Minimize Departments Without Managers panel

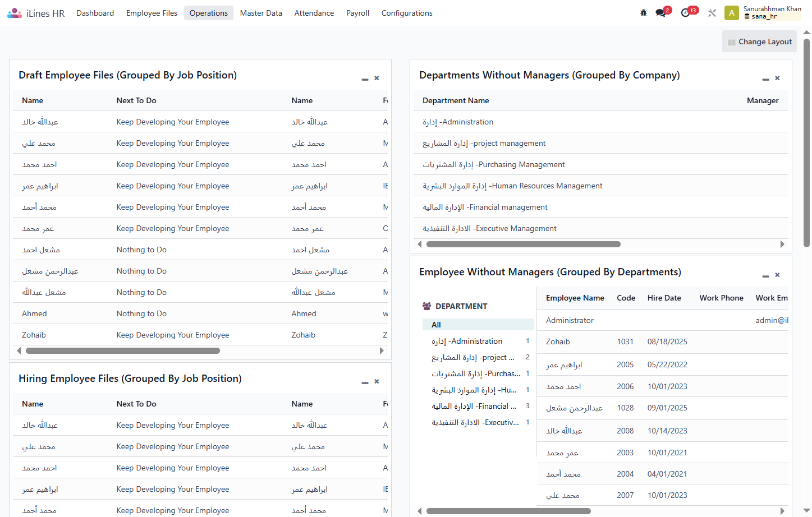[x=765, y=79]
